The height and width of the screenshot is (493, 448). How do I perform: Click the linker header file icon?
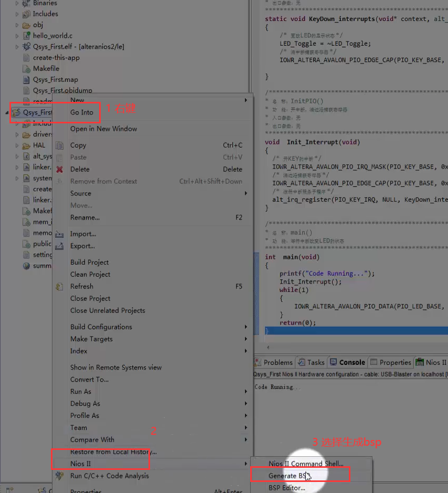pyautogui.click(x=27, y=167)
